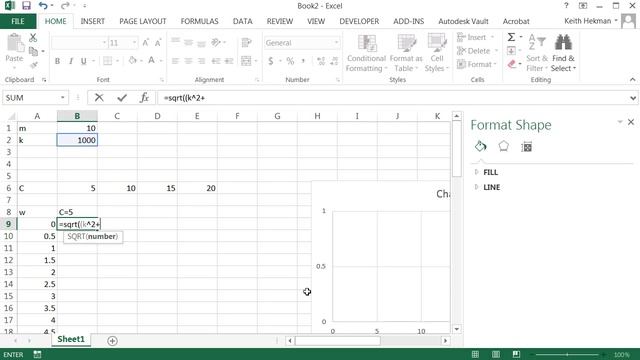The height and width of the screenshot is (360, 640).
Task: Click AutoSum sigma icon
Action: 511,37
